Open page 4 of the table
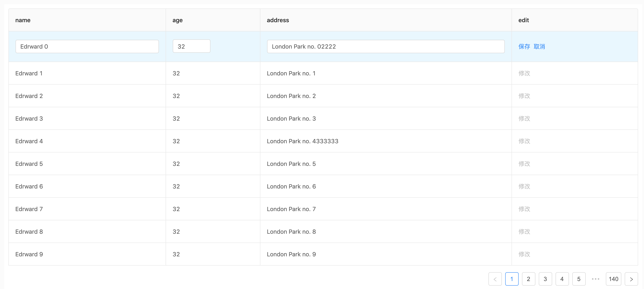Image resolution: width=644 pixels, height=289 pixels. click(562, 279)
